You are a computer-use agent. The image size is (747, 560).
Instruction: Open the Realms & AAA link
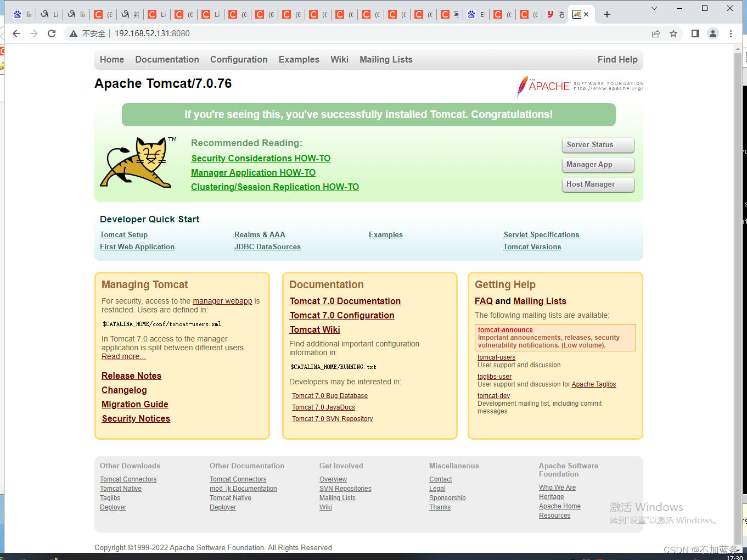pyautogui.click(x=260, y=234)
